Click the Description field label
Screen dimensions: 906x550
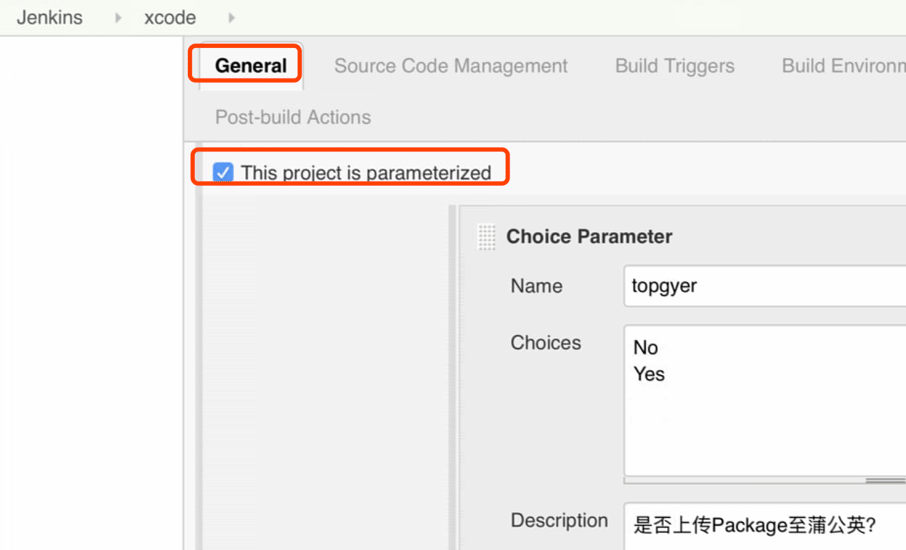559,521
